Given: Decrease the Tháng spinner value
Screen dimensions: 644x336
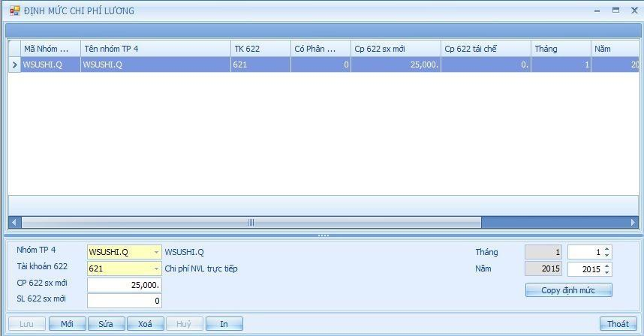Looking at the screenshot, I should click(607, 255).
